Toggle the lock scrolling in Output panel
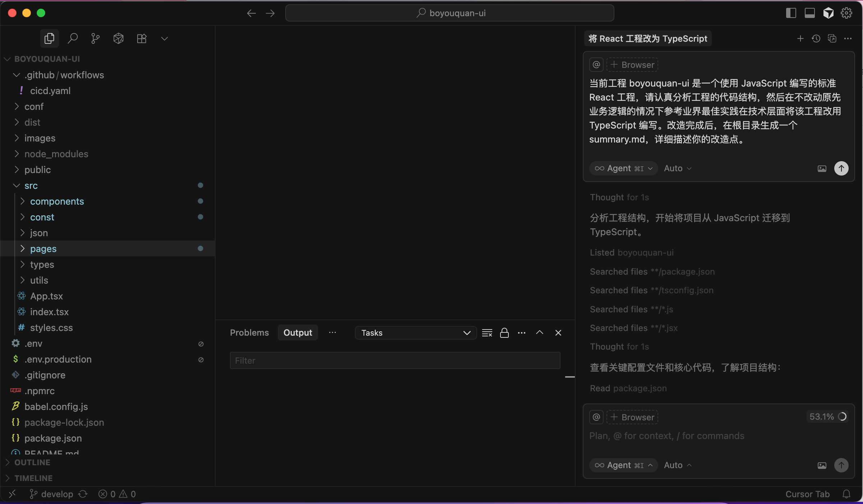 [x=504, y=332]
